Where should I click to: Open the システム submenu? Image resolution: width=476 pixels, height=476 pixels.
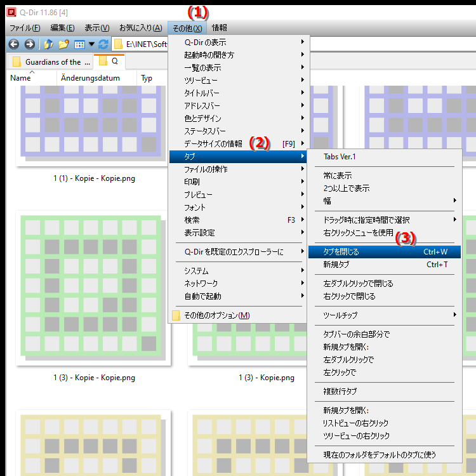point(238,270)
